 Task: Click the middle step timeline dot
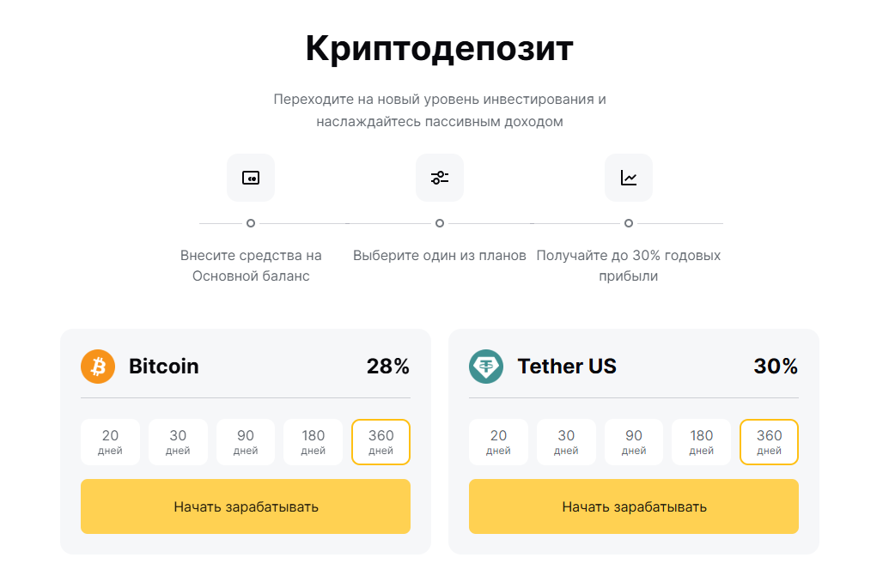click(440, 223)
